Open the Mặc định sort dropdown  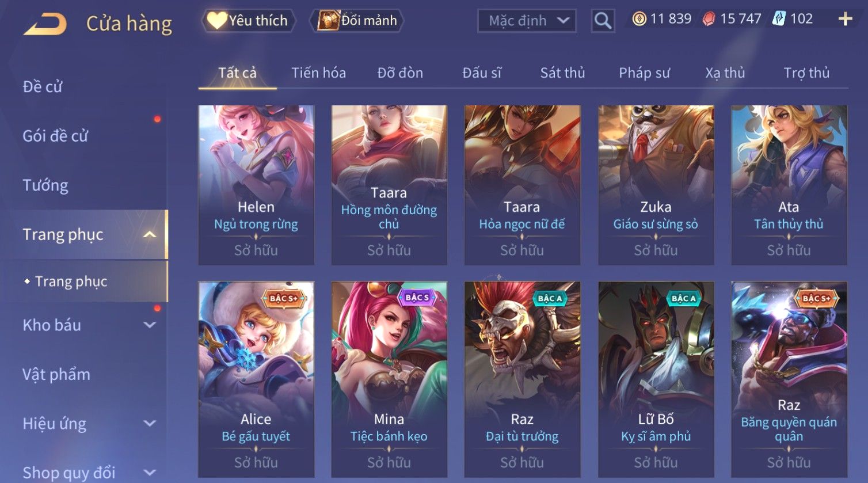coord(527,21)
